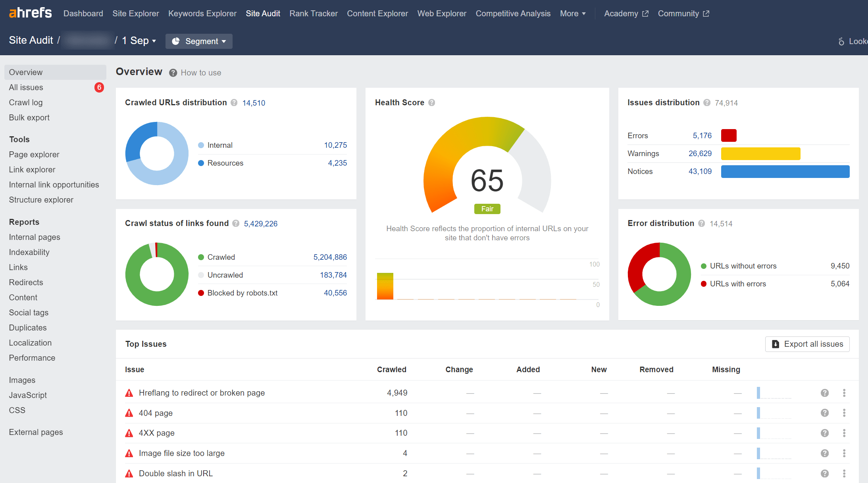
Task: Click help icon next to Crawled URLs distribution
Action: [x=234, y=102]
